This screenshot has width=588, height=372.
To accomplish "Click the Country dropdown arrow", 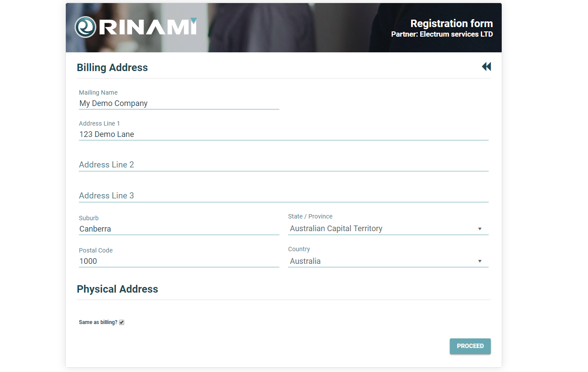I will pyautogui.click(x=479, y=261).
